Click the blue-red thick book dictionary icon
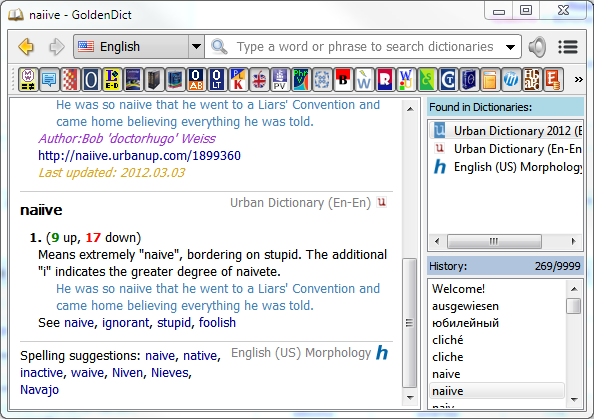 pyautogui.click(x=175, y=80)
